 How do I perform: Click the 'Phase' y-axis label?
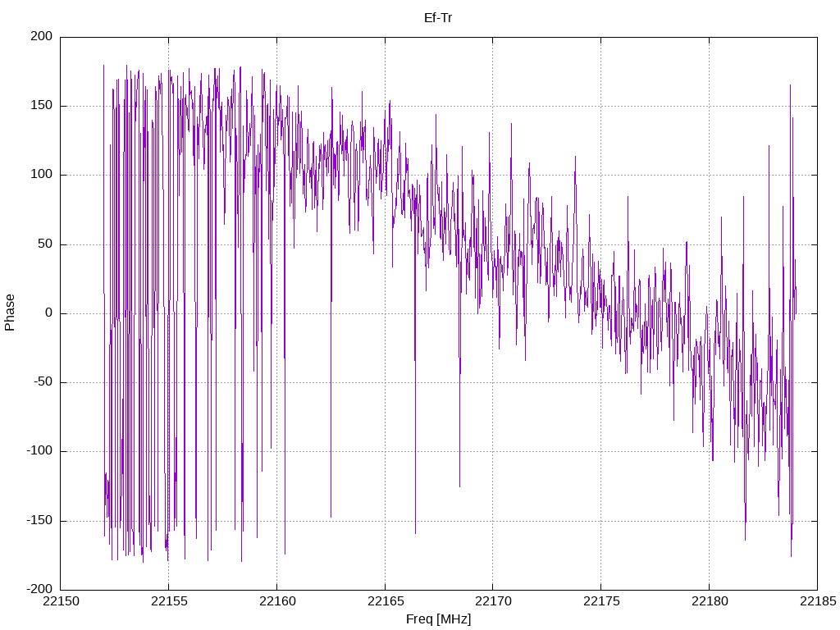10,313
